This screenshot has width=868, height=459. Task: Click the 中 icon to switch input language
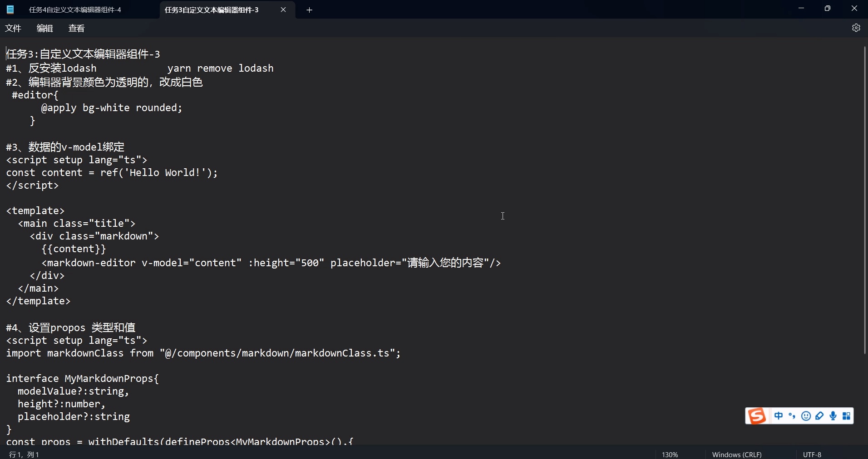[779, 416]
